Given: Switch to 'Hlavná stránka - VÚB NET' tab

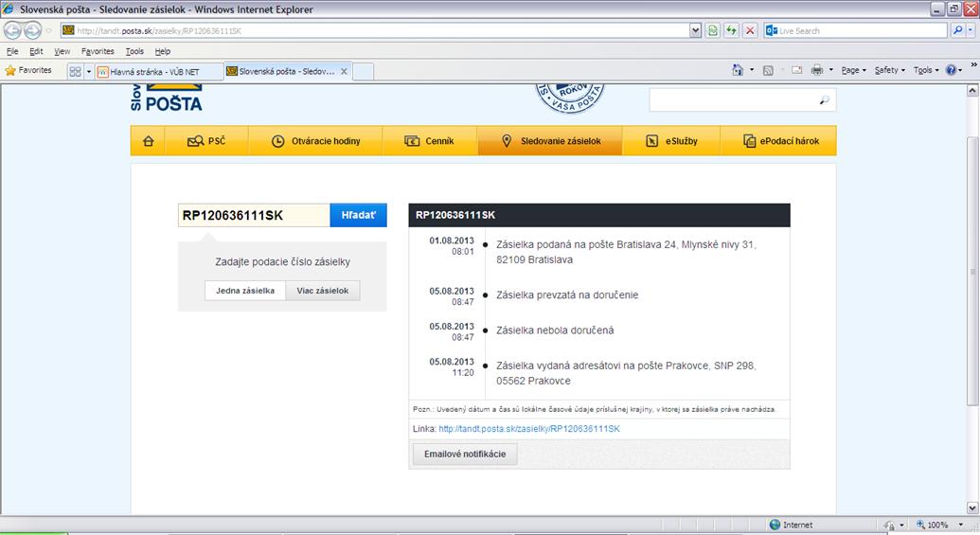Looking at the screenshot, I should click(158, 71).
